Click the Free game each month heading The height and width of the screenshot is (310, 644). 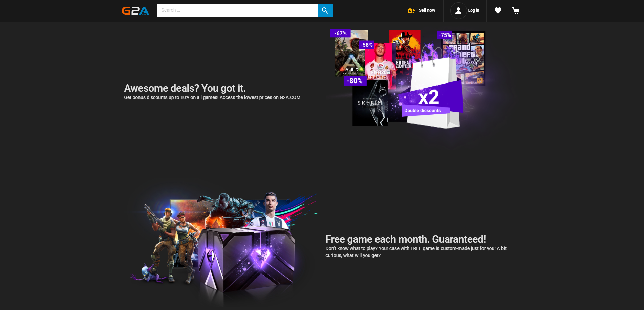406,239
